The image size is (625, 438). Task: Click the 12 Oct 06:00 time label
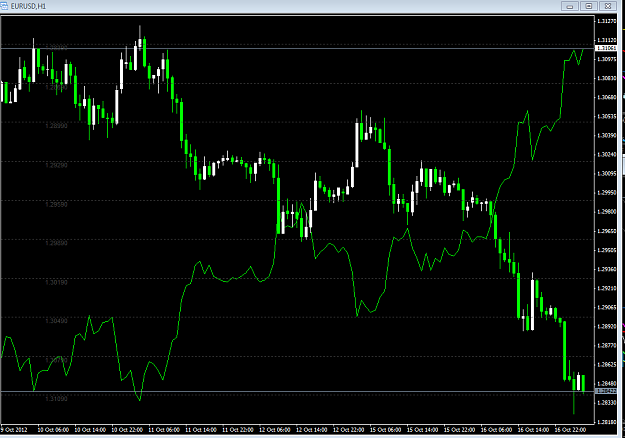coord(275,430)
